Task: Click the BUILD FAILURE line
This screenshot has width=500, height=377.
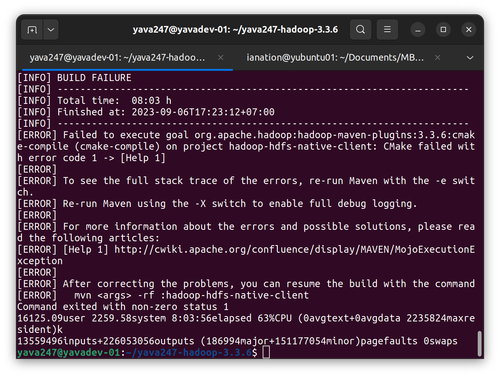Action: click(x=74, y=78)
